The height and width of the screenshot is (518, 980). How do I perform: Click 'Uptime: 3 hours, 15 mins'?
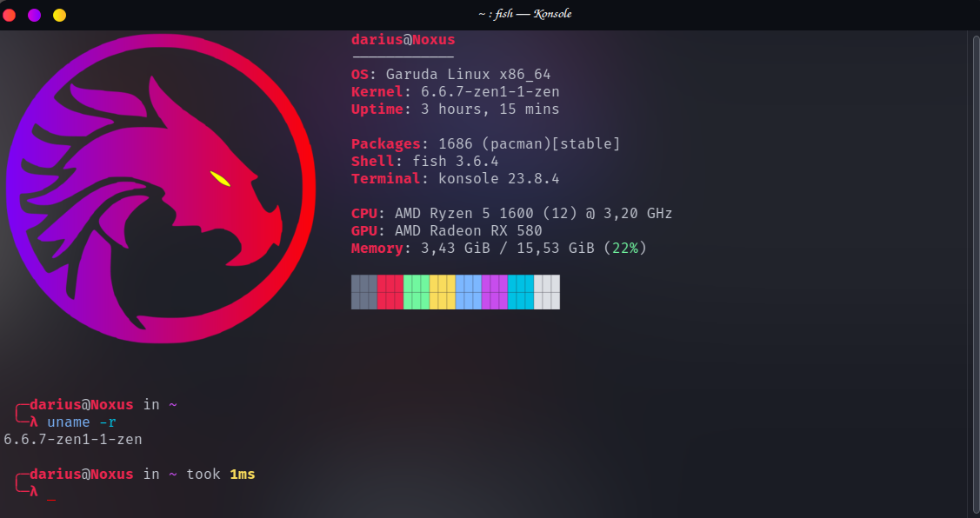coord(455,110)
